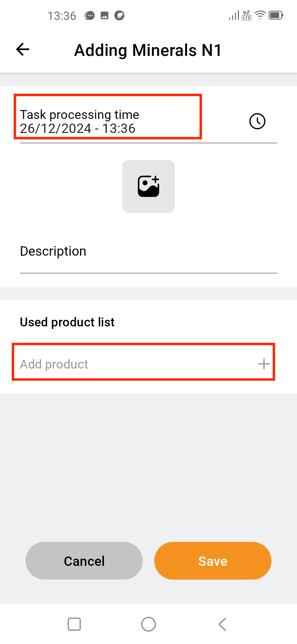The height and width of the screenshot is (644, 297).
Task: Open the clock time picker icon
Action: click(257, 121)
